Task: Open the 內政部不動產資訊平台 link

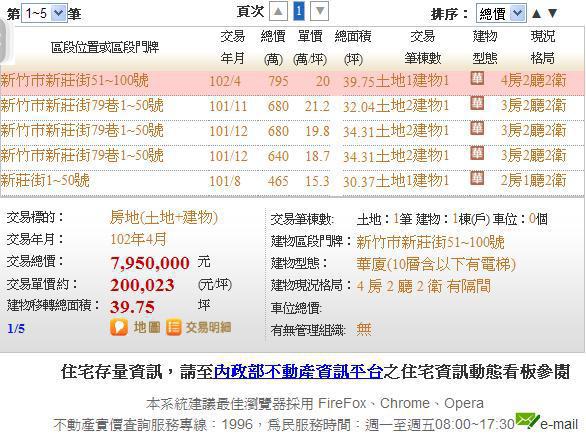Action: [x=298, y=372]
